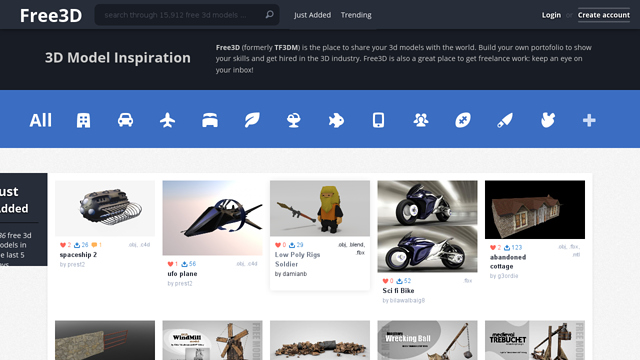Expand more categories with plus icon
Screen dimensions: 640x360
tap(589, 120)
